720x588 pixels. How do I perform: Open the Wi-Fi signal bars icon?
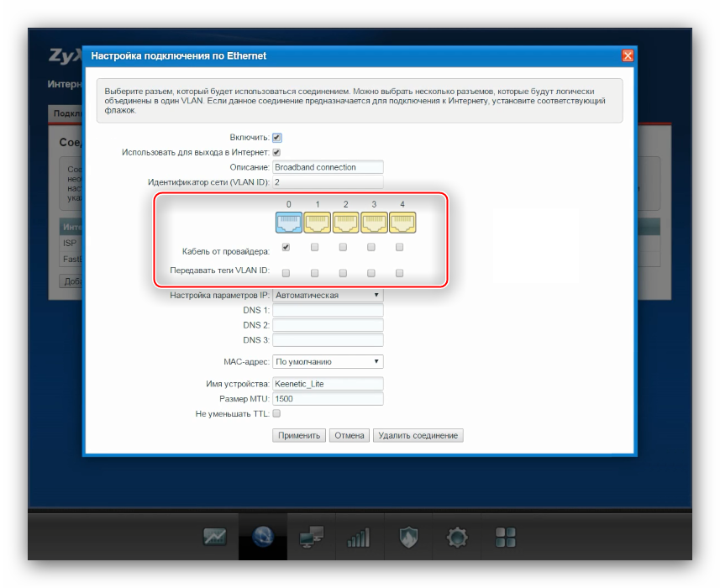click(x=359, y=537)
